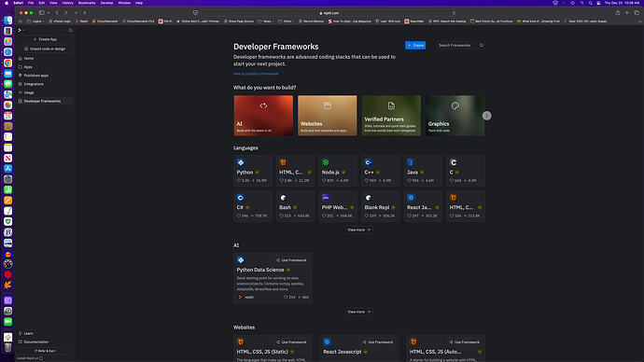This screenshot has width=644, height=362.
Task: Click the Integrations sidebar icon
Action: click(x=21, y=84)
